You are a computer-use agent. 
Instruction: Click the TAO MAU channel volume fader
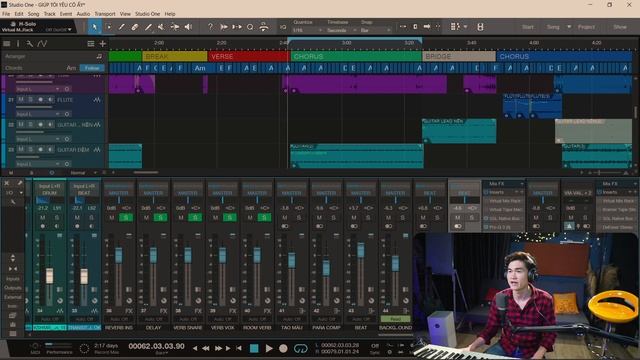[x=291, y=260]
